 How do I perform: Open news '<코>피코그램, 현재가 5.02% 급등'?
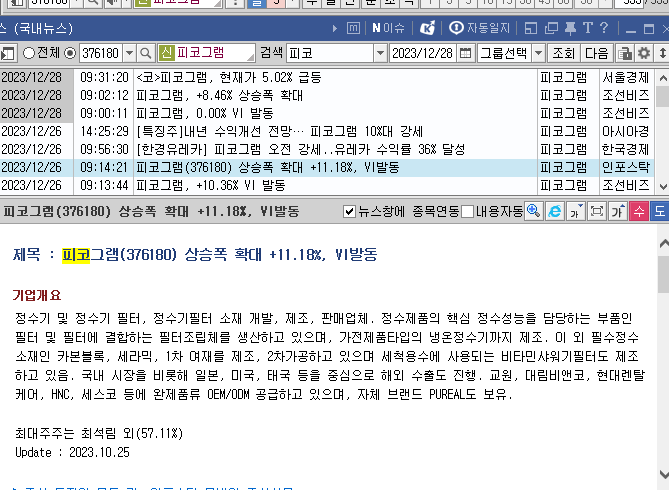coord(228,78)
